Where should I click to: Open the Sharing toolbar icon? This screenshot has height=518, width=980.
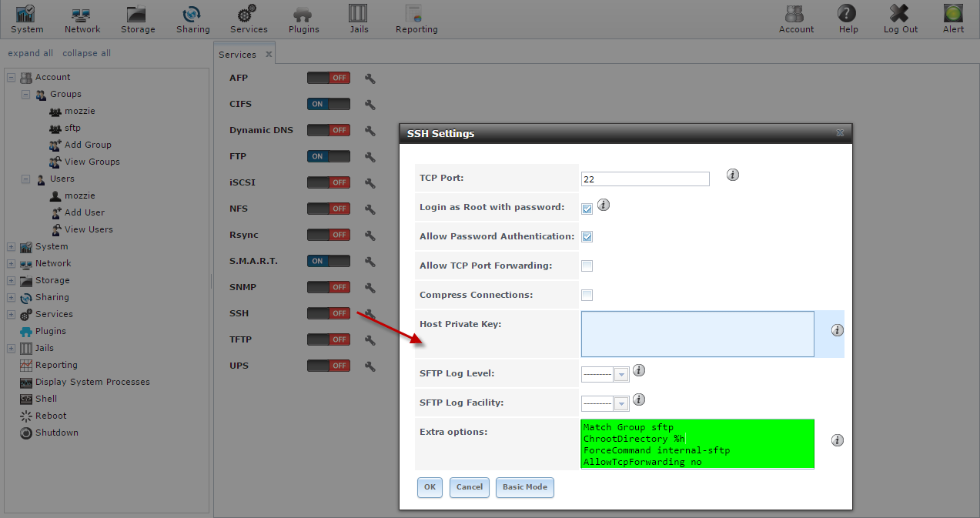click(x=192, y=19)
